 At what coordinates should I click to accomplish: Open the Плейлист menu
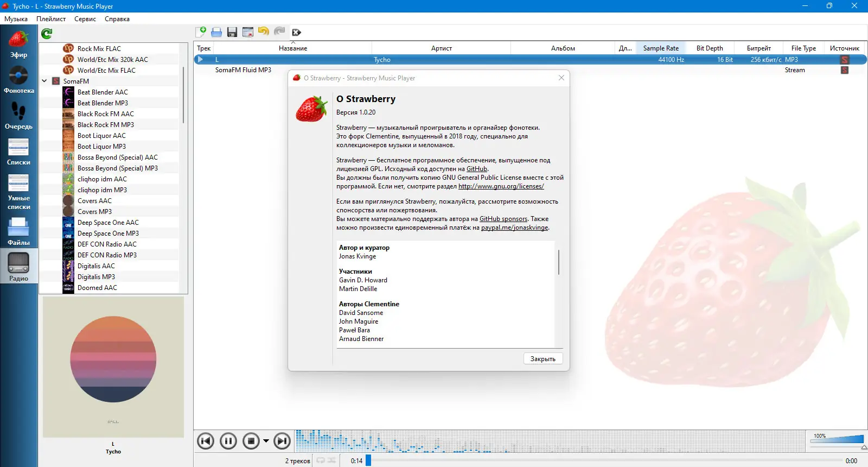[x=51, y=19]
